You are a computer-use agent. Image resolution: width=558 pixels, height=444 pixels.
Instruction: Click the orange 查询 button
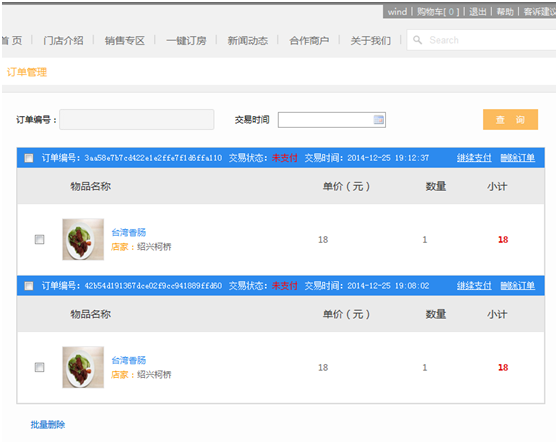(x=510, y=120)
